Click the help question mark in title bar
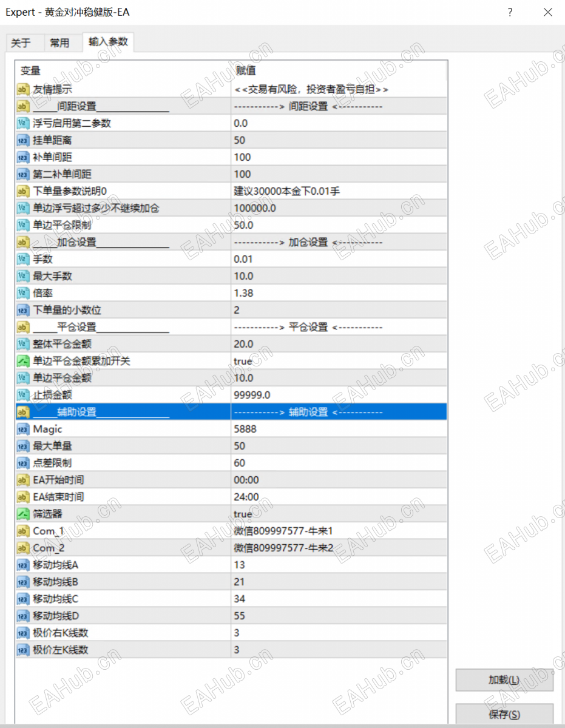565x728 pixels. 510,12
